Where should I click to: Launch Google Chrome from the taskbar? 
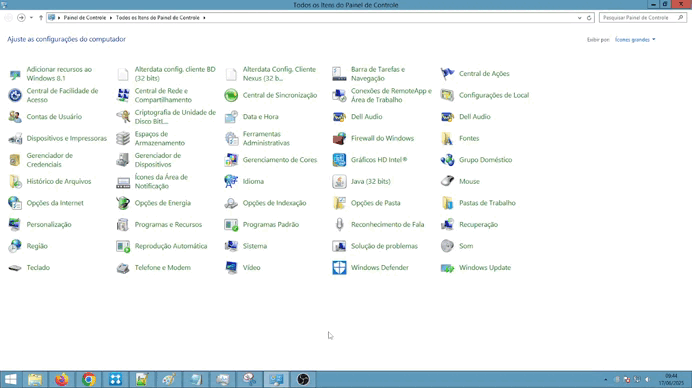[89, 380]
